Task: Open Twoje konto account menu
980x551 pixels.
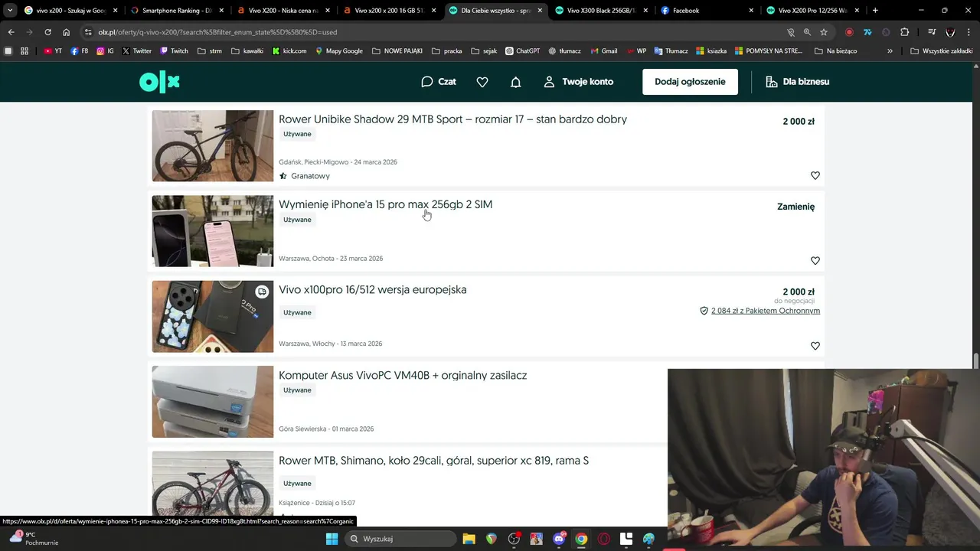Action: [x=579, y=82]
